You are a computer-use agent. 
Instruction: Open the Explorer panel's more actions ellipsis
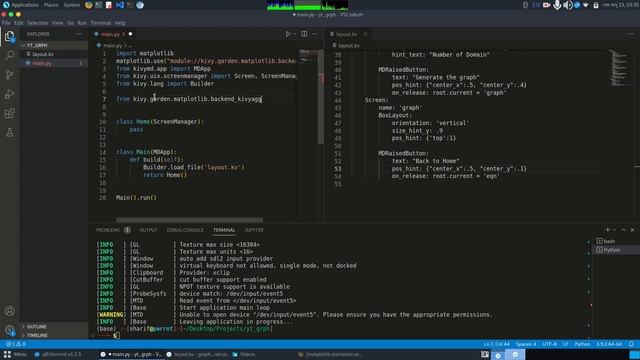(x=79, y=34)
